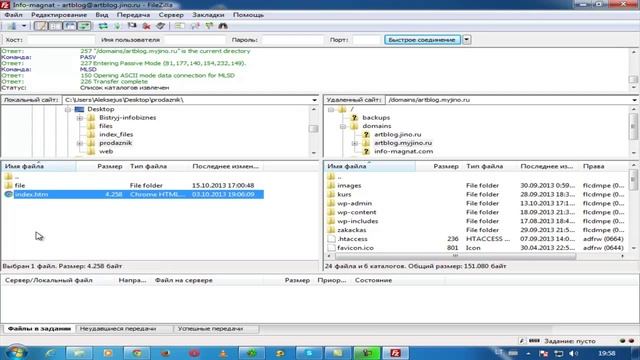Toggle the remote directory tree display

pos(70,26)
